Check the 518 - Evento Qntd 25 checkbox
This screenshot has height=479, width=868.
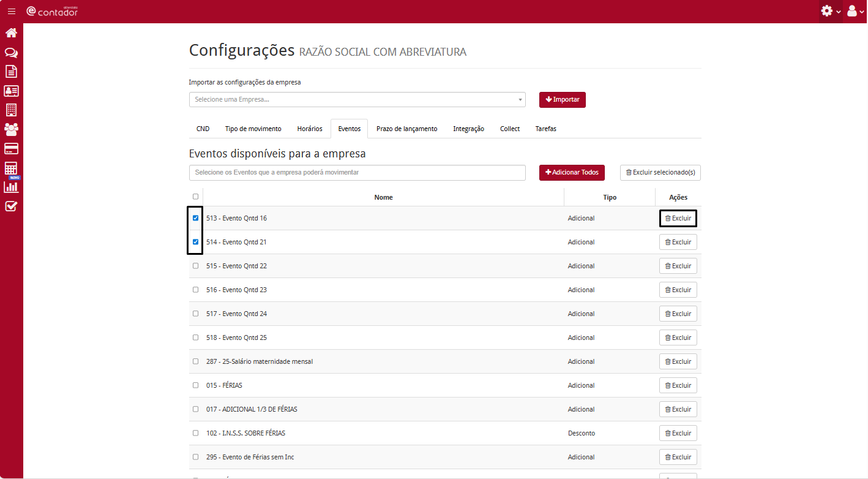pos(196,338)
